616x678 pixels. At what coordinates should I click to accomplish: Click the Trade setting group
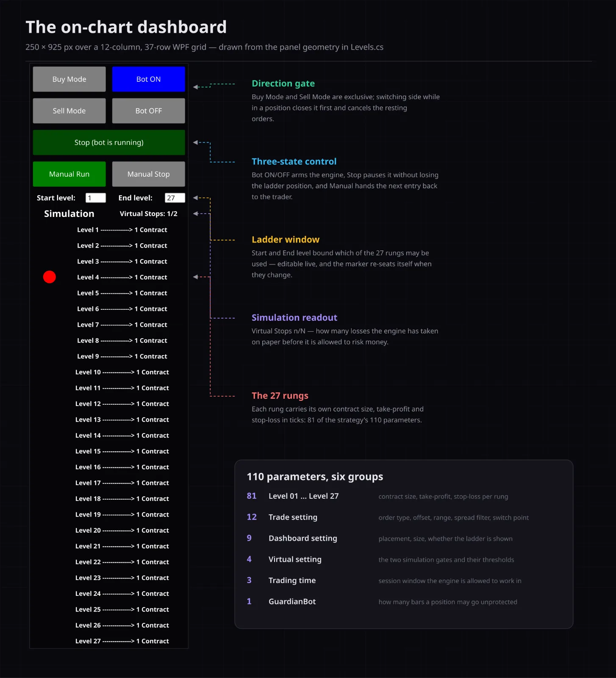point(293,517)
